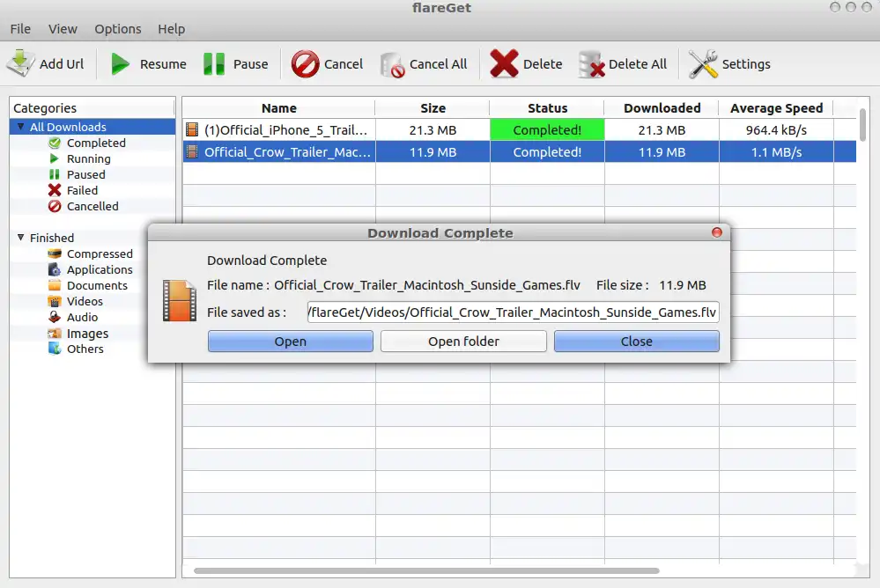Click the green Resume play icon
The width and height of the screenshot is (880, 588).
point(120,64)
